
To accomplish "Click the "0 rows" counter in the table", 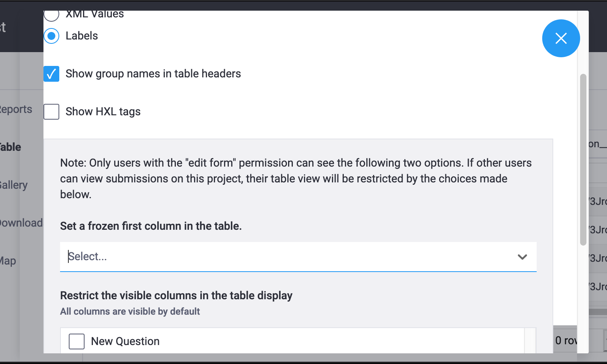I will click(565, 340).
